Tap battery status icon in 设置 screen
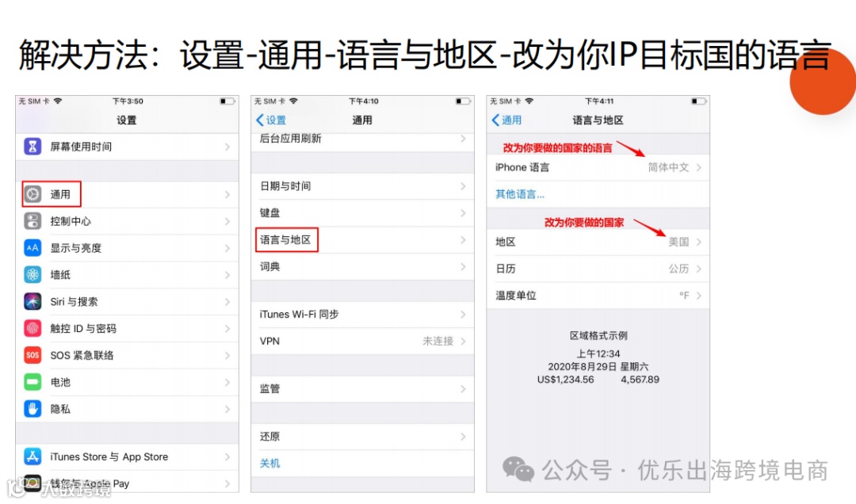 [x=227, y=101]
